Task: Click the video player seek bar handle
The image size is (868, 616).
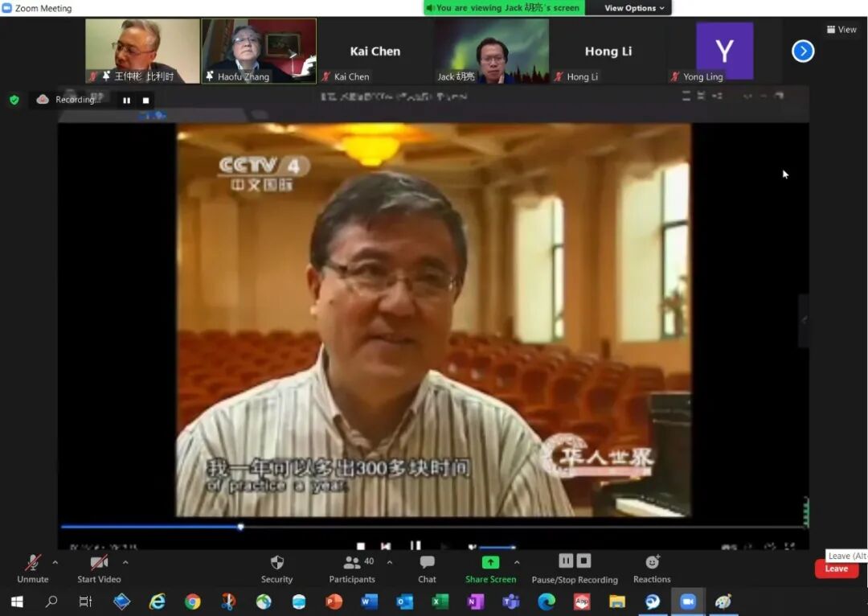Action: (241, 527)
